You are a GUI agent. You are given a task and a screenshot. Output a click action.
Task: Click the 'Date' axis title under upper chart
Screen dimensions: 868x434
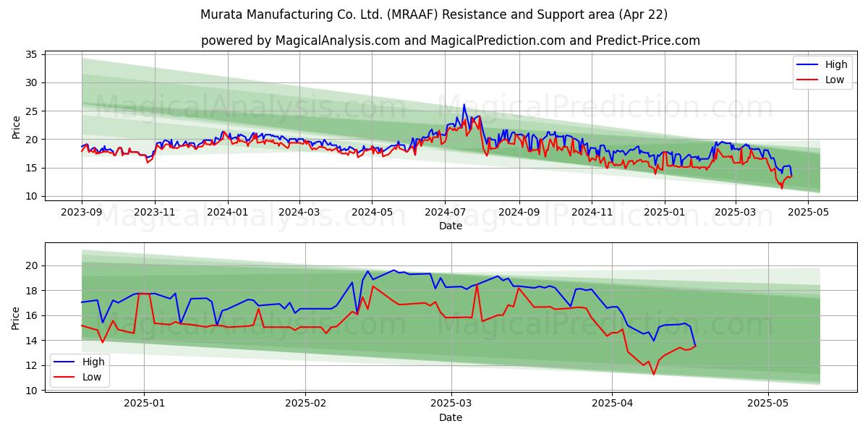point(451,226)
